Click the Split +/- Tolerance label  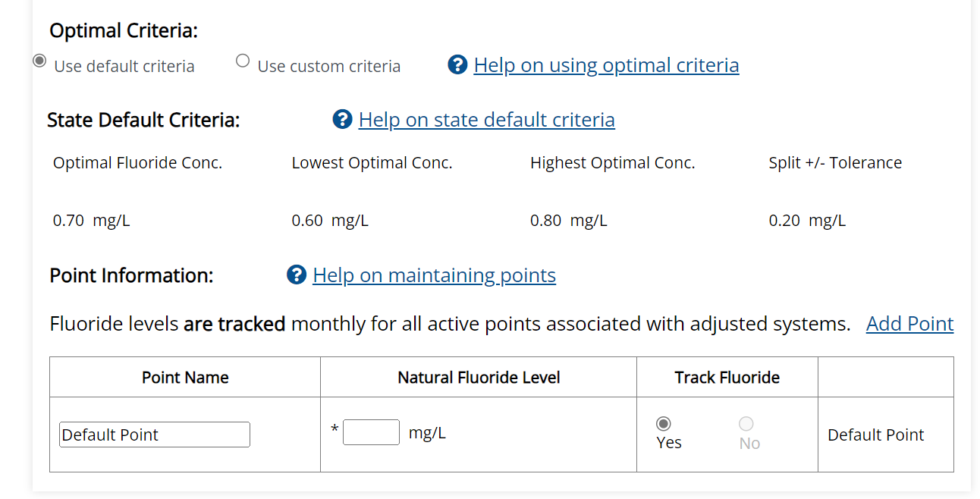(835, 163)
